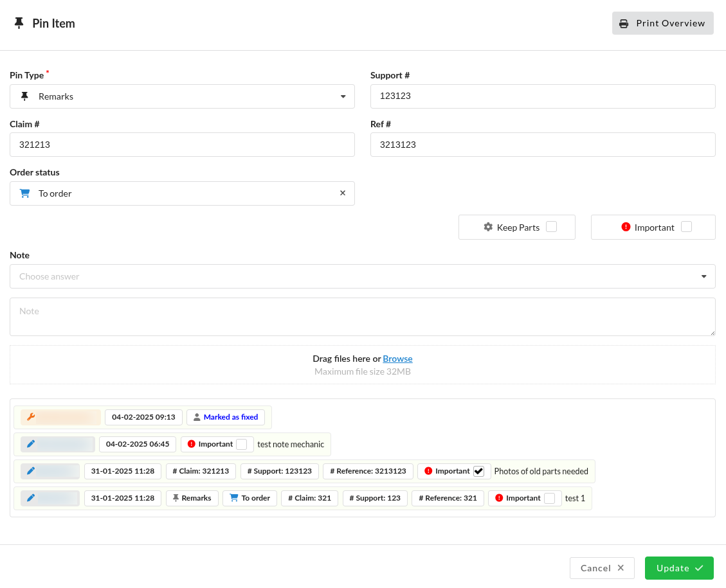Click the Browse link to upload files
This screenshot has width=726, height=588.
click(x=397, y=359)
